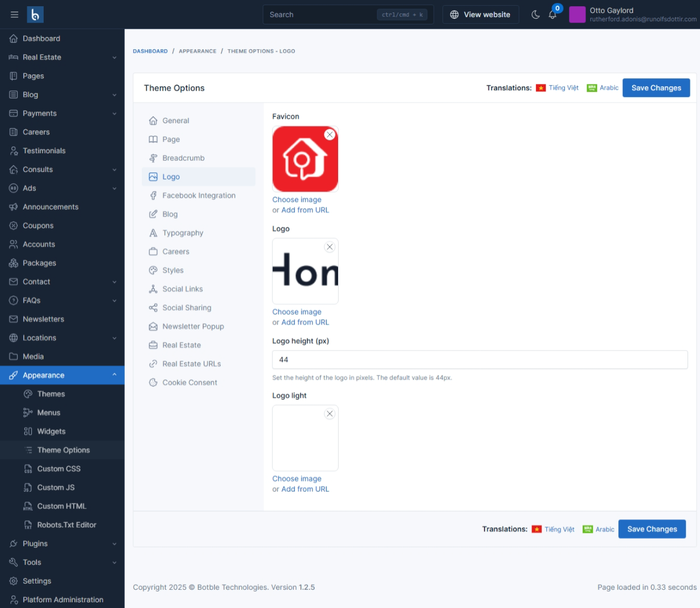The height and width of the screenshot is (608, 700).
Task: Open Robots.Txt Editor under Appearance
Action: [62, 525]
